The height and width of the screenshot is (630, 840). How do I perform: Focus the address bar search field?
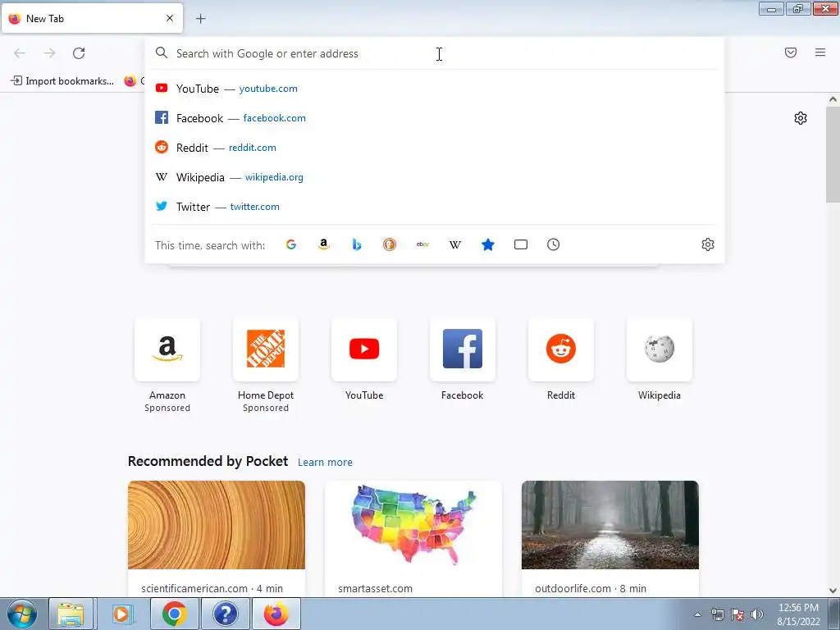tap(435, 53)
